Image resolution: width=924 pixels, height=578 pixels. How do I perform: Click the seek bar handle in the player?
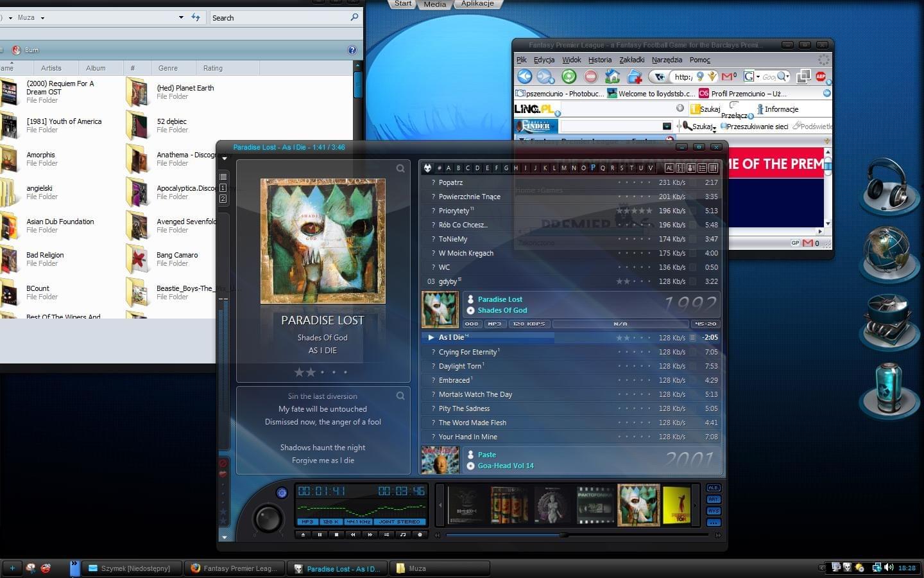[563, 534]
